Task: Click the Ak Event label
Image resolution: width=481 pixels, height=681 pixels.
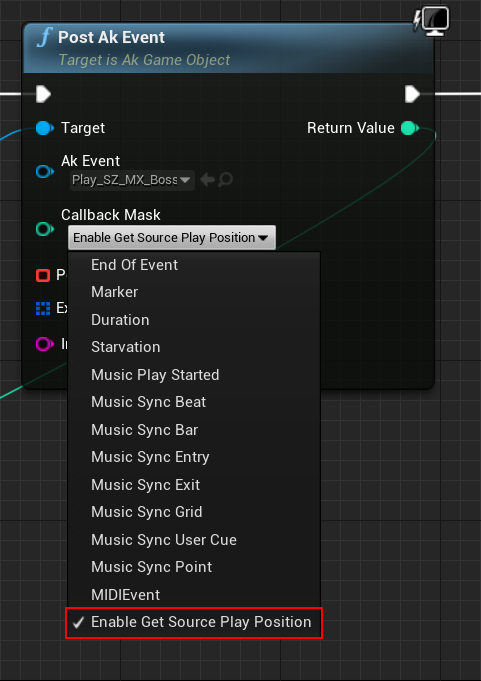Action: [90, 161]
